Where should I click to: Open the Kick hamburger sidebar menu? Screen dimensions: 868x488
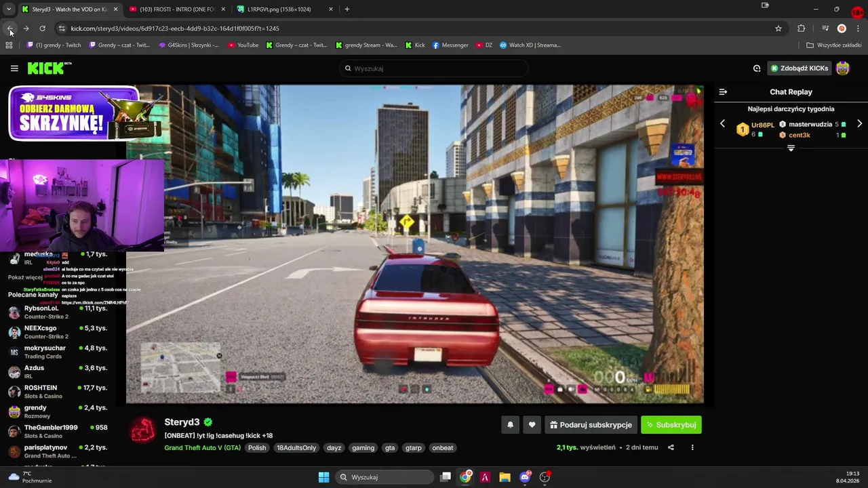14,68
